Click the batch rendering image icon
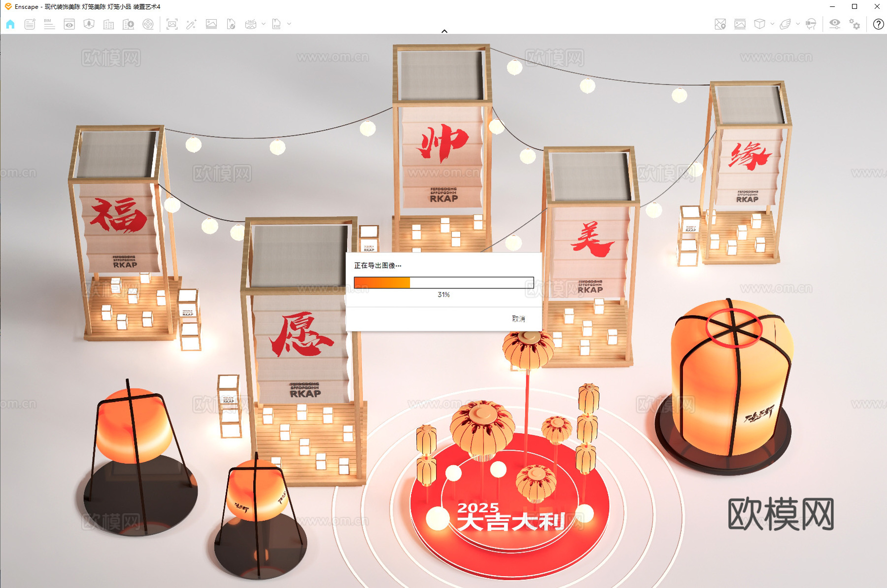The height and width of the screenshot is (588, 887). (211, 24)
